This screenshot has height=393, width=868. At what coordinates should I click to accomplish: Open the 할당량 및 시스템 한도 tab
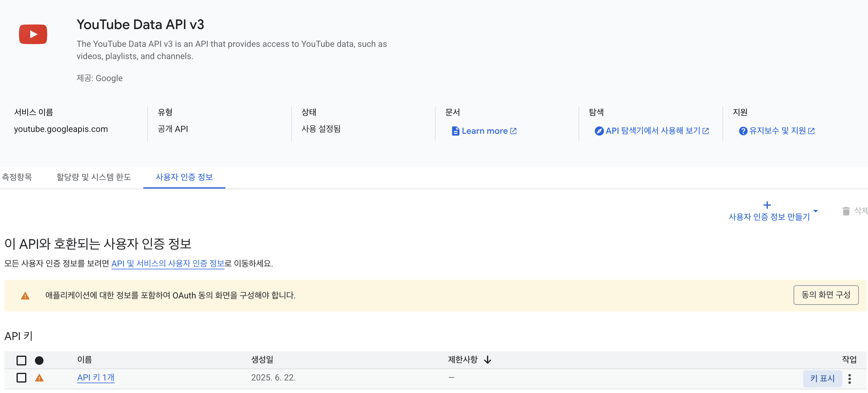94,177
